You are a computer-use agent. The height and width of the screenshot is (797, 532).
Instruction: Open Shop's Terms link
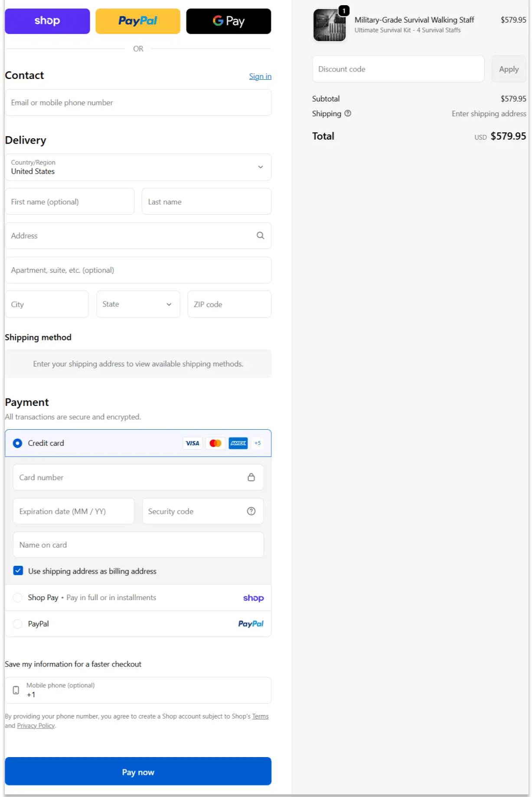coord(261,716)
